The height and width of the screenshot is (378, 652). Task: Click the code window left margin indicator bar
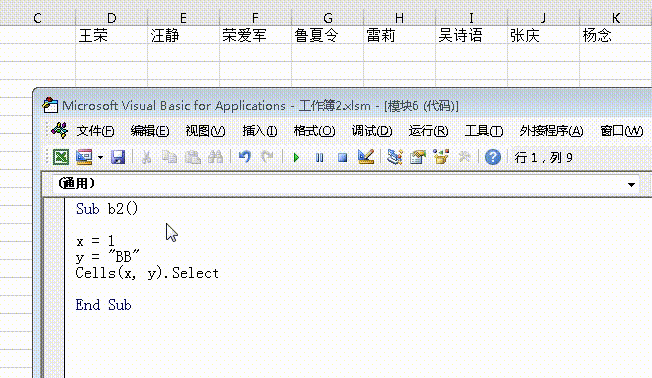point(55,289)
